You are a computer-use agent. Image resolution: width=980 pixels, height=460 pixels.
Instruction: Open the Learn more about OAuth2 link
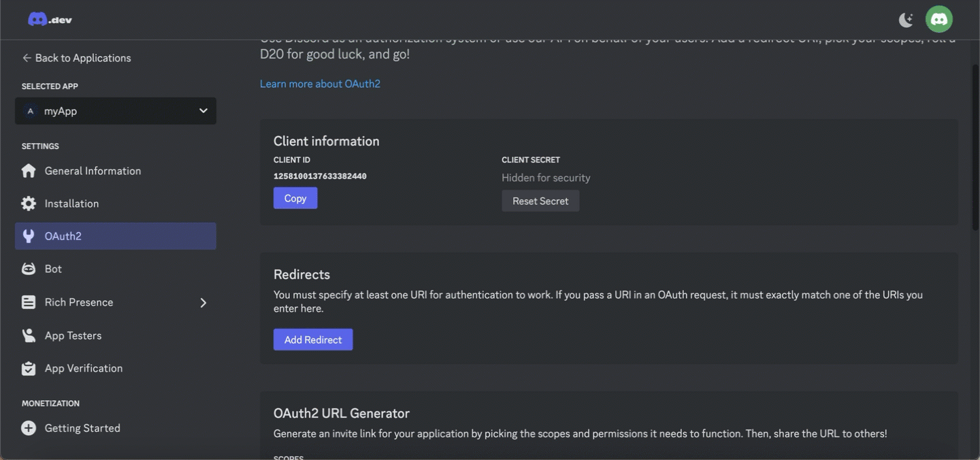320,84
